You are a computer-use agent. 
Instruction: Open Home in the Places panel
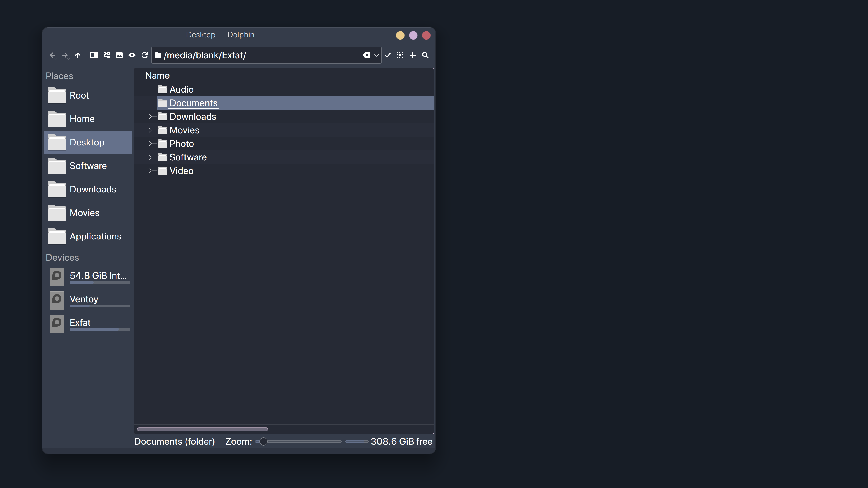(x=88, y=119)
